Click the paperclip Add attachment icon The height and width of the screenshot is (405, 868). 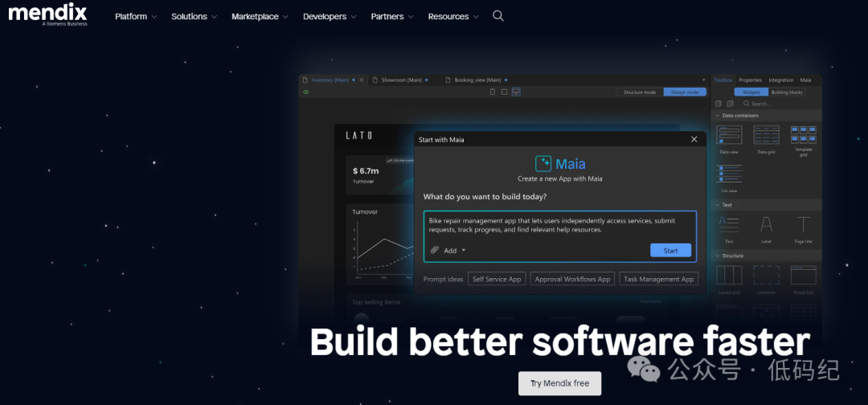(x=435, y=251)
